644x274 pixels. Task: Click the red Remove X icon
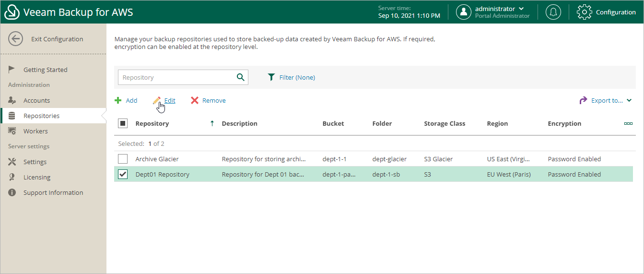[195, 100]
